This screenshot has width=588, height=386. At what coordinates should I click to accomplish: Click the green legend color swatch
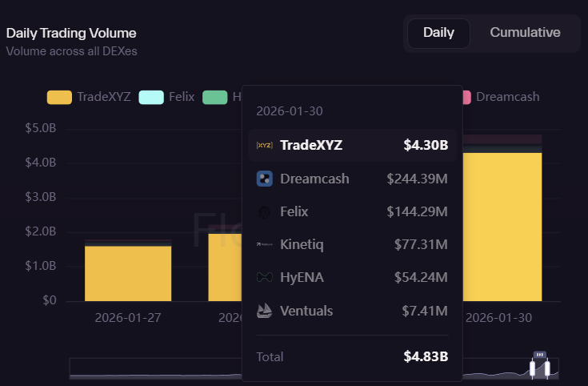214,98
